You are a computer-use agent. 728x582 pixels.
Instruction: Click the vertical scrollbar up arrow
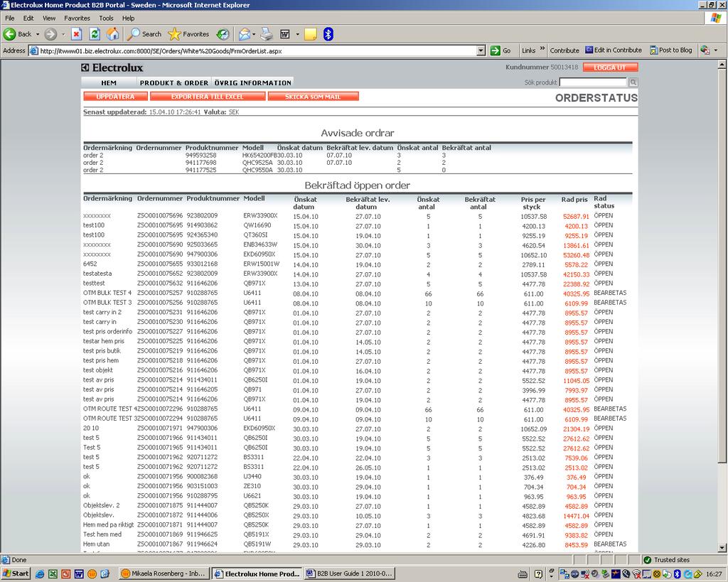coord(722,65)
